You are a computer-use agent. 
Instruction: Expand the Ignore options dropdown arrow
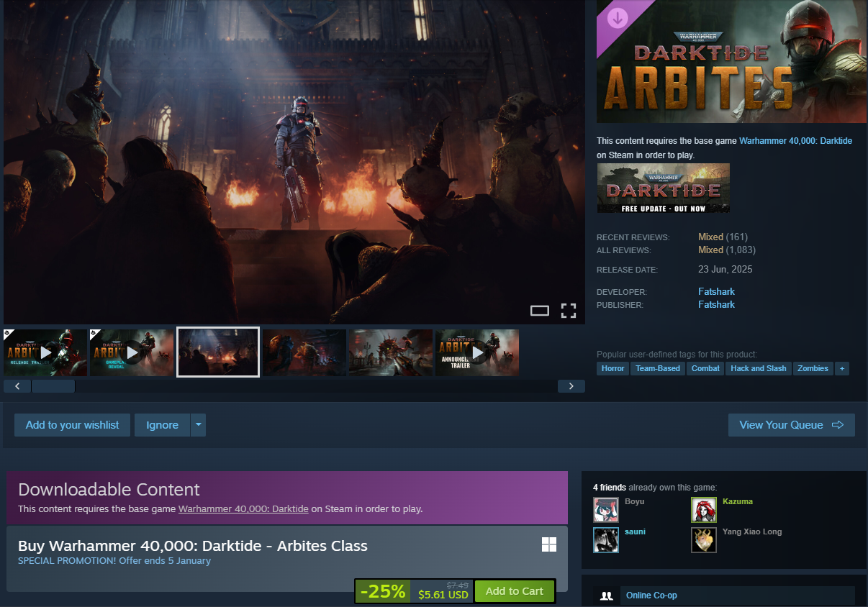pos(198,425)
